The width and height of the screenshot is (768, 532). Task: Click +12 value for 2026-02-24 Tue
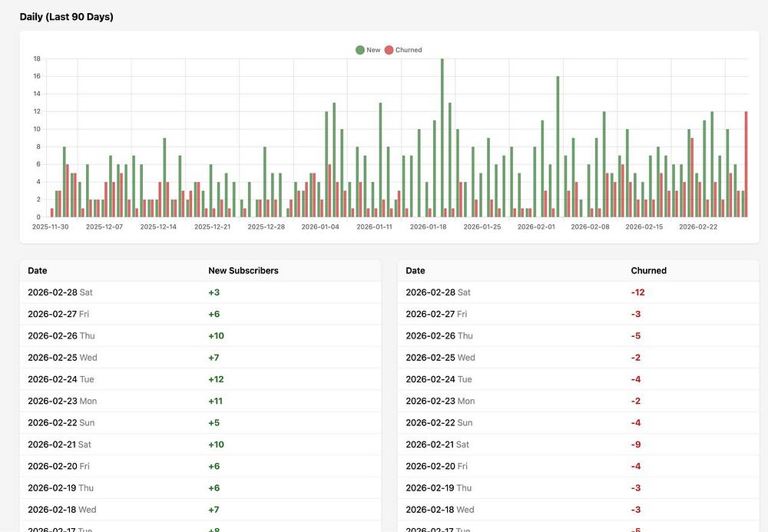(216, 379)
